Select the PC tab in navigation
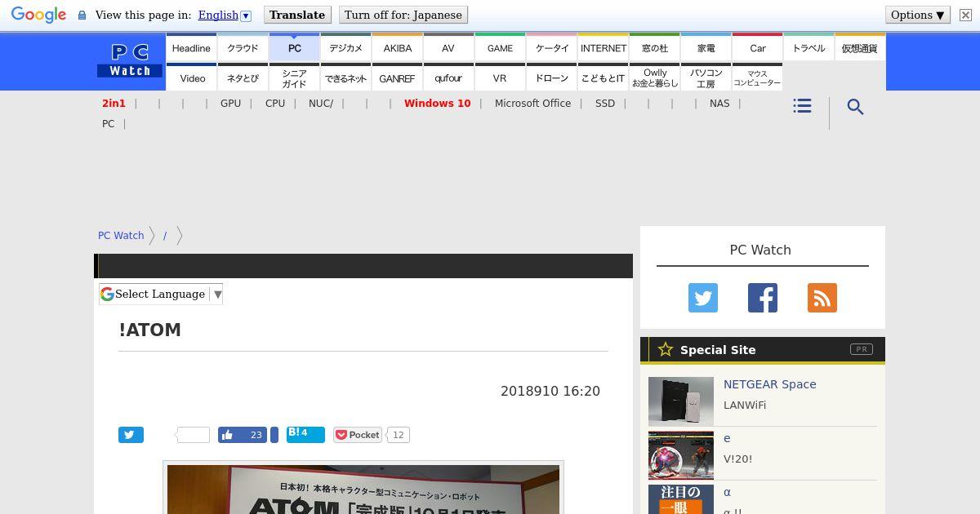Viewport: 980px width, 514px height. point(294,48)
